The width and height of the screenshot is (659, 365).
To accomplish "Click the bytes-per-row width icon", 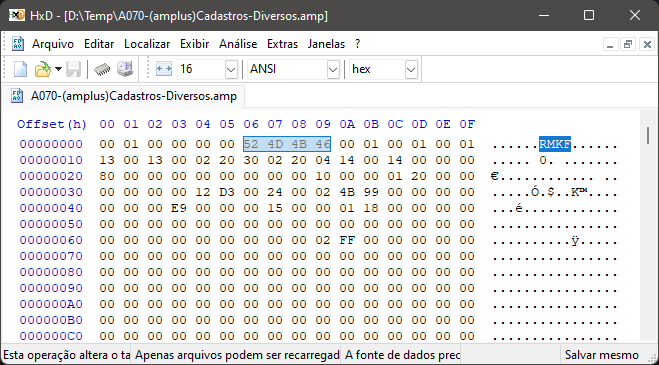I will point(164,69).
